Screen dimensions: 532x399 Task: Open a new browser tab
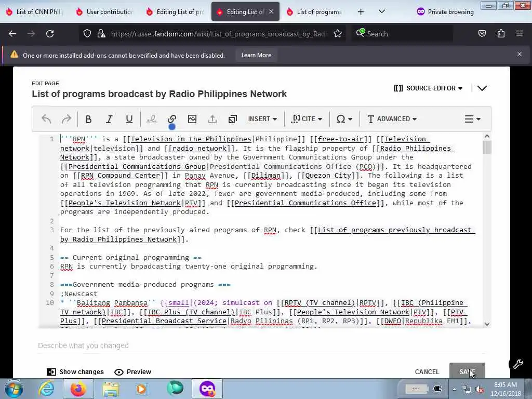[361, 12]
